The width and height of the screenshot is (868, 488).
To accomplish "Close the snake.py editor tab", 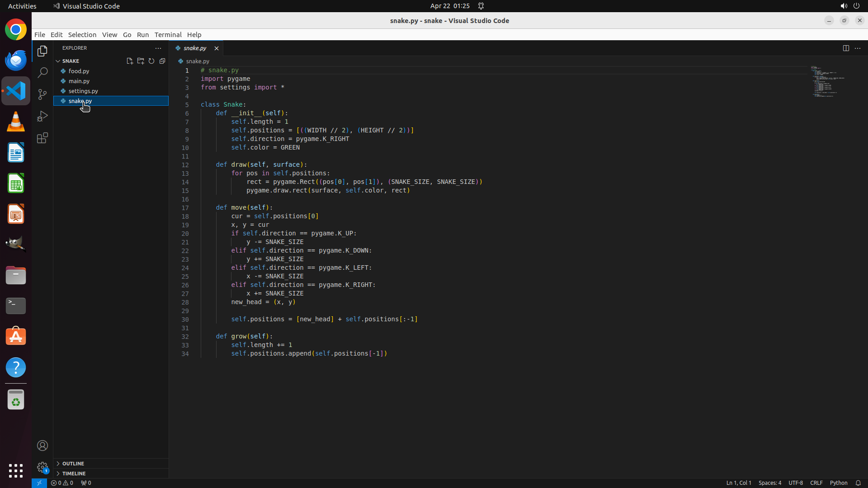I will click(x=217, y=48).
